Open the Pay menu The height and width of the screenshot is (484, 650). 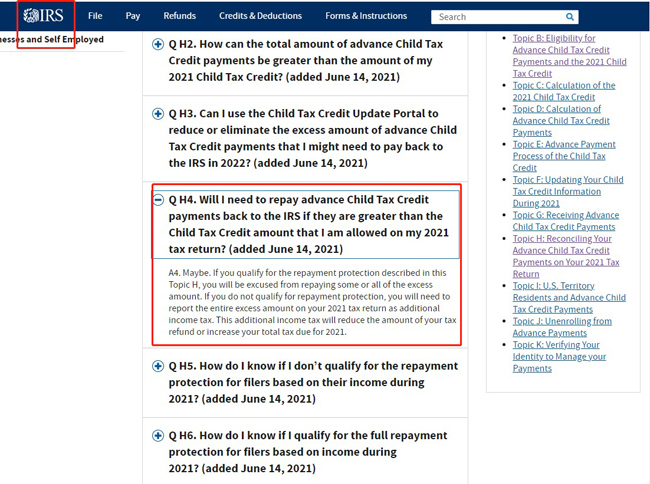pos(133,16)
